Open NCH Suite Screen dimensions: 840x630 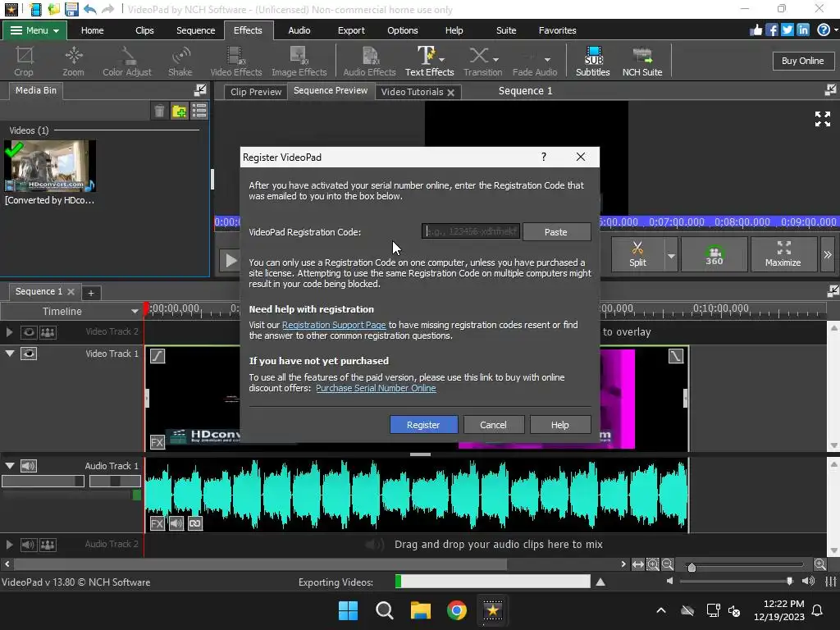pos(641,61)
